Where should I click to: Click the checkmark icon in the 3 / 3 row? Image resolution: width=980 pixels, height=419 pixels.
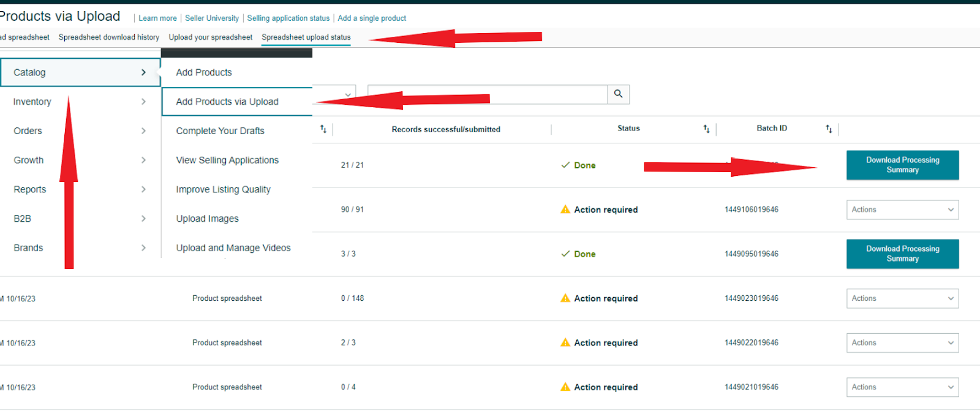(x=565, y=254)
